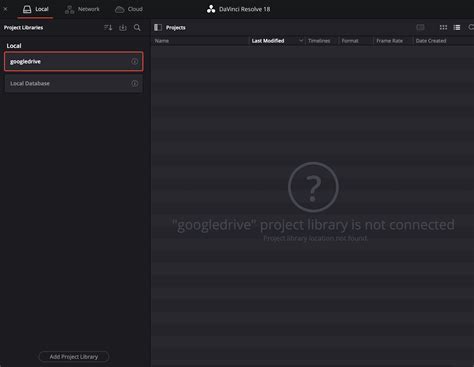
Task: Sort by the Frame Rate column header
Action: [389, 41]
